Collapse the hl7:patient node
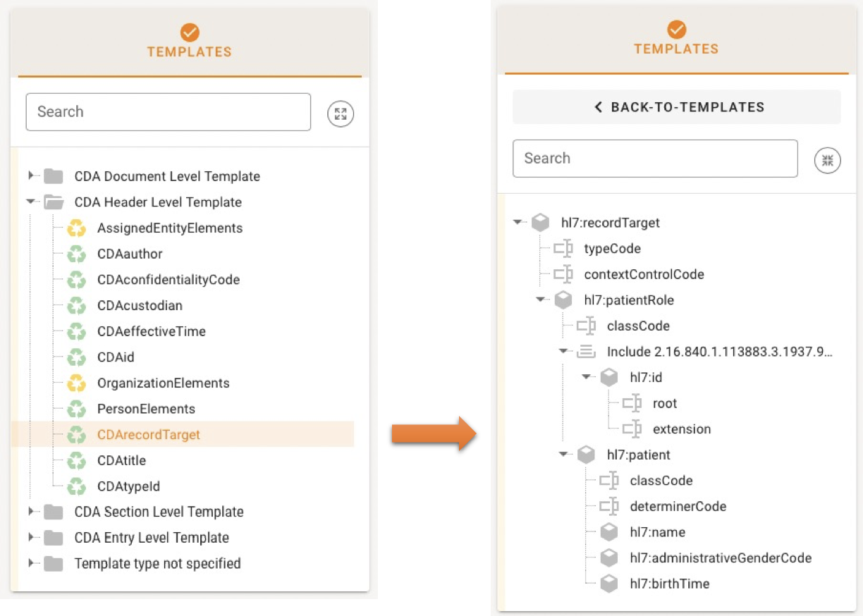This screenshot has width=863, height=616. [563, 455]
